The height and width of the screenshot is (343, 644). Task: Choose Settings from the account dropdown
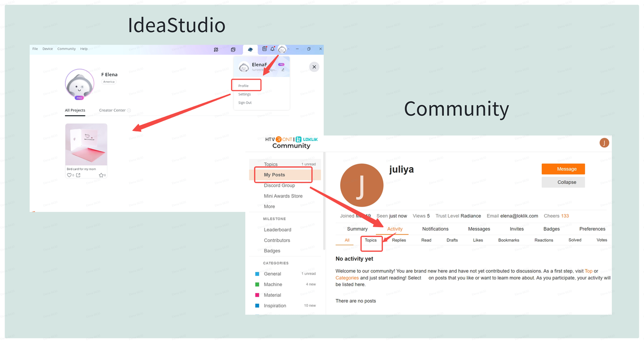click(x=245, y=94)
